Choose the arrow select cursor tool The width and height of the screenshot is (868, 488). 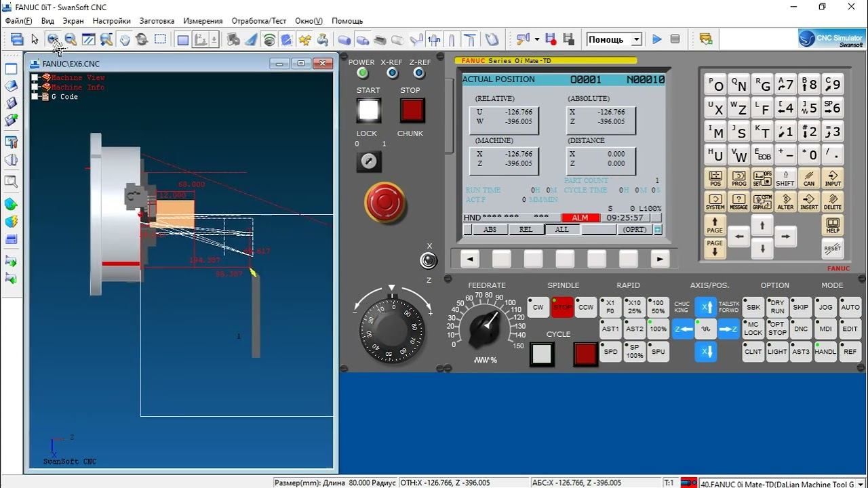[x=35, y=40]
